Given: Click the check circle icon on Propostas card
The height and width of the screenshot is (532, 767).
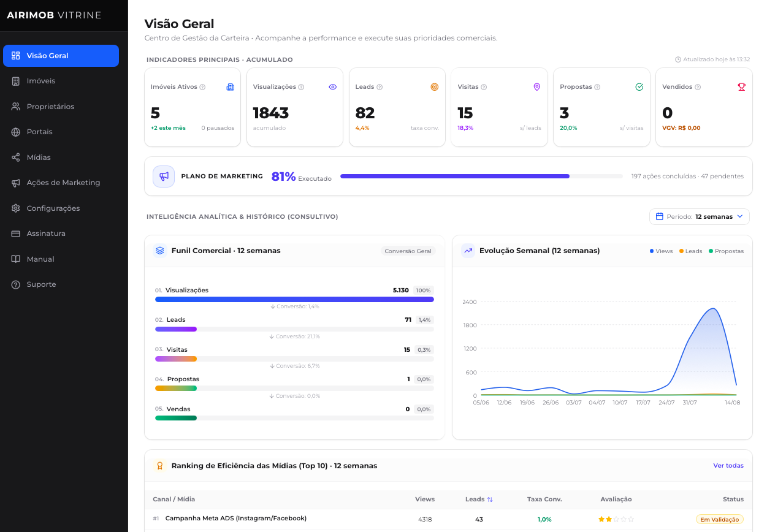Looking at the screenshot, I should [x=639, y=87].
